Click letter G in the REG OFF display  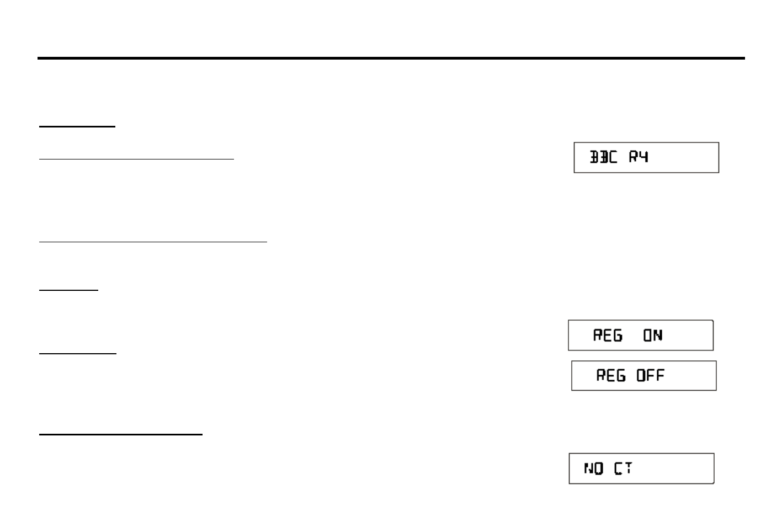click(x=621, y=376)
